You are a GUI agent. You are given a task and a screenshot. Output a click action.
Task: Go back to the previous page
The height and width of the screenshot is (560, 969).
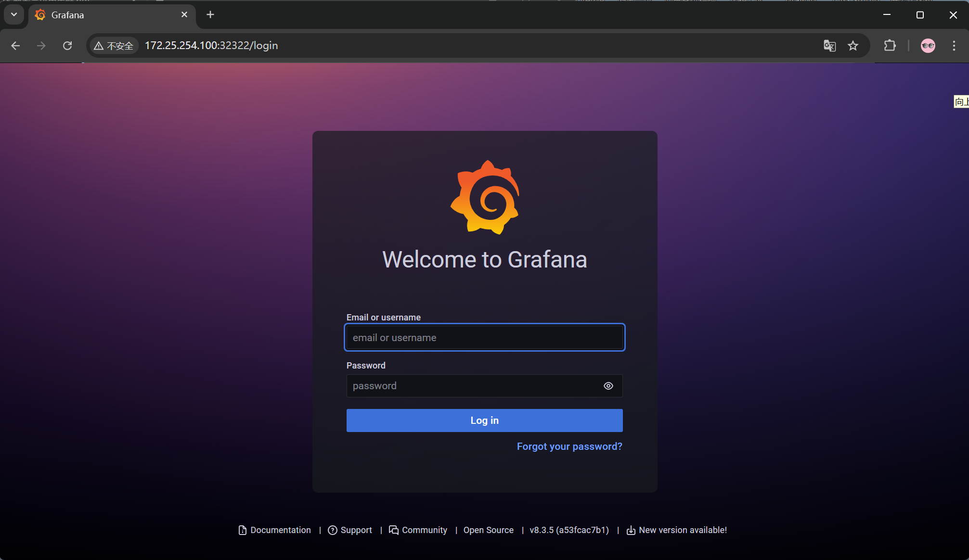click(x=15, y=46)
